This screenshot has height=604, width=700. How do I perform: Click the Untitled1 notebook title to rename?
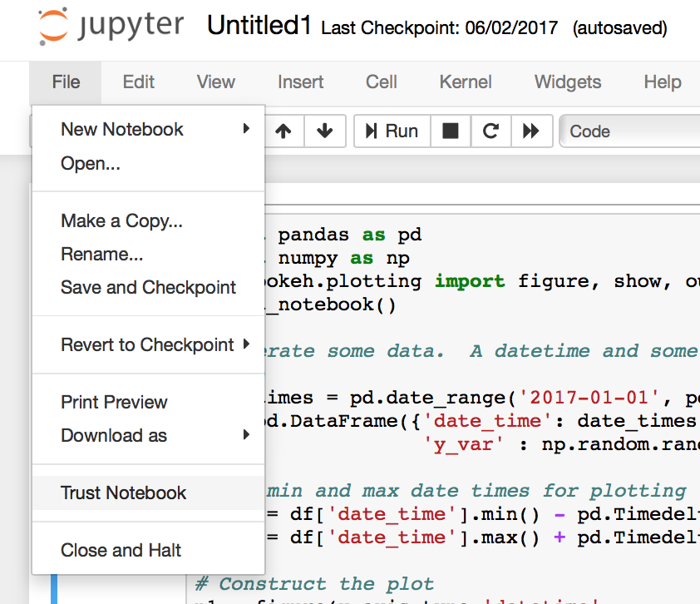[259, 27]
